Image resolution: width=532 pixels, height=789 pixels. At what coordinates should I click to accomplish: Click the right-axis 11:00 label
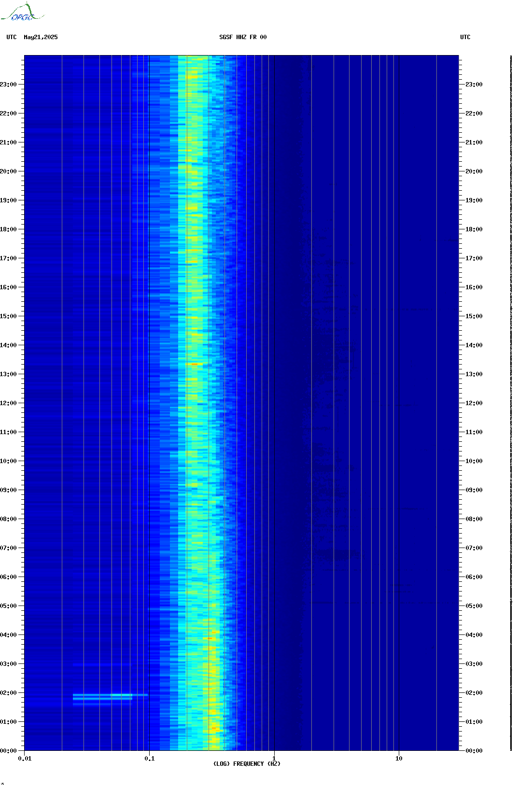474,432
